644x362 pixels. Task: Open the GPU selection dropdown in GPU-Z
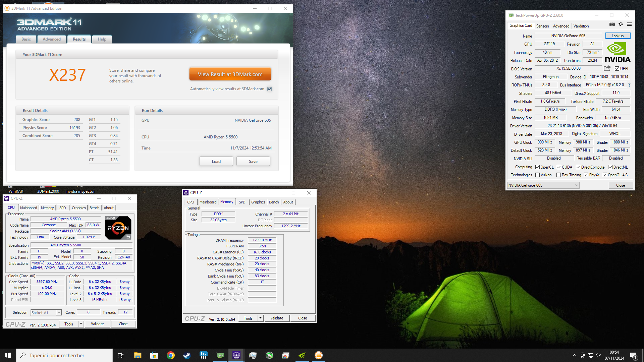click(543, 185)
